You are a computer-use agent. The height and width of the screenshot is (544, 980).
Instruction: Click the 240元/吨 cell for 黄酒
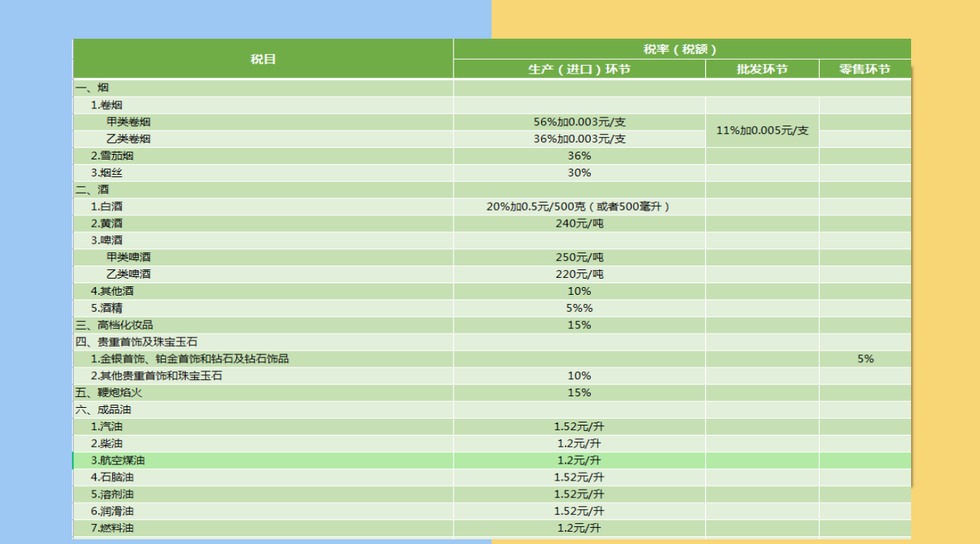click(577, 223)
